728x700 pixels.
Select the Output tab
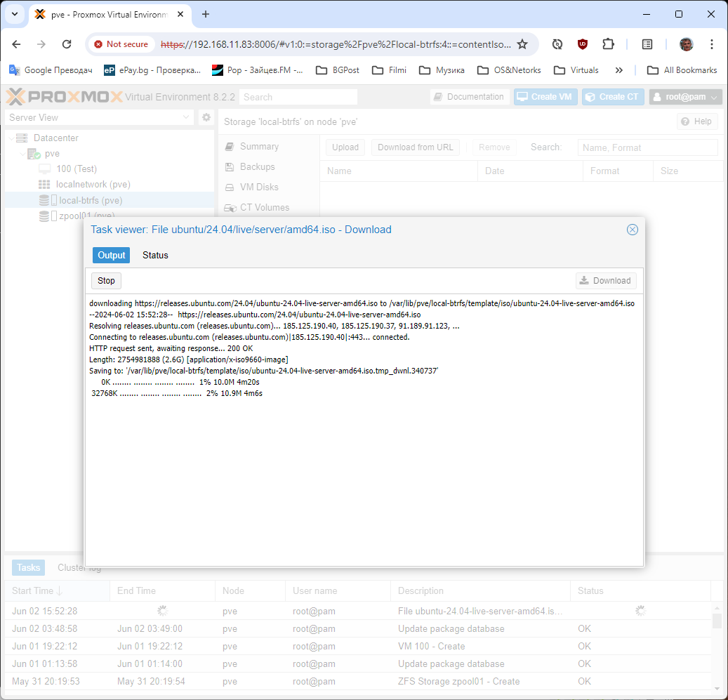(112, 256)
